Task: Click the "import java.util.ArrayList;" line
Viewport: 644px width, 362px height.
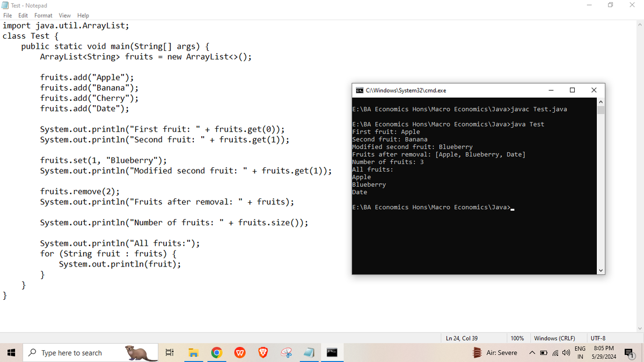Action: (65, 25)
